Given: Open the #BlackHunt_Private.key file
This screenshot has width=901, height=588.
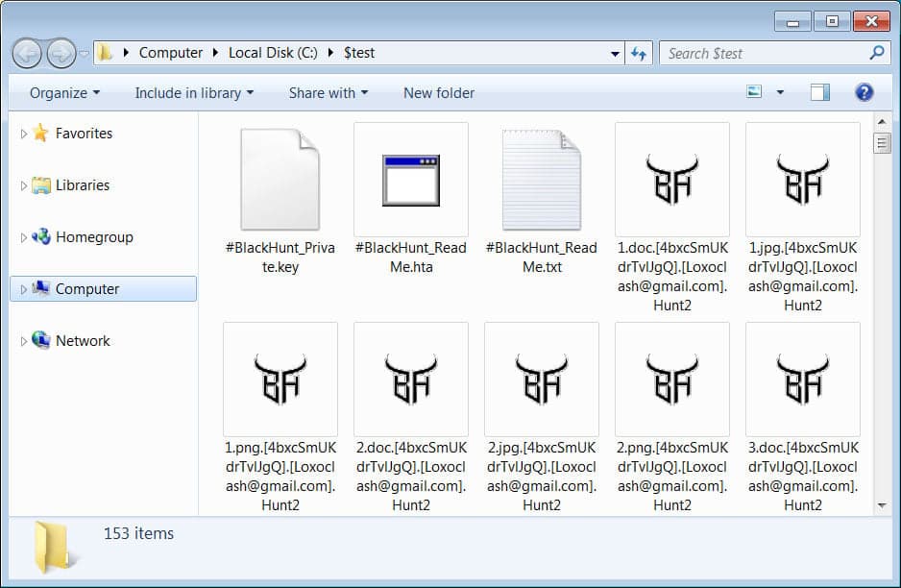Looking at the screenshot, I should coord(280,180).
